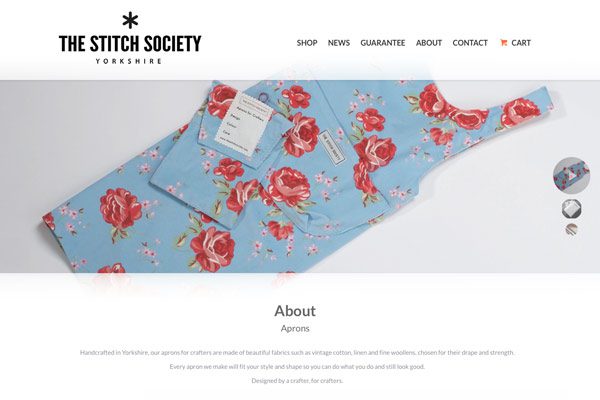Click the About heading

pos(295,311)
